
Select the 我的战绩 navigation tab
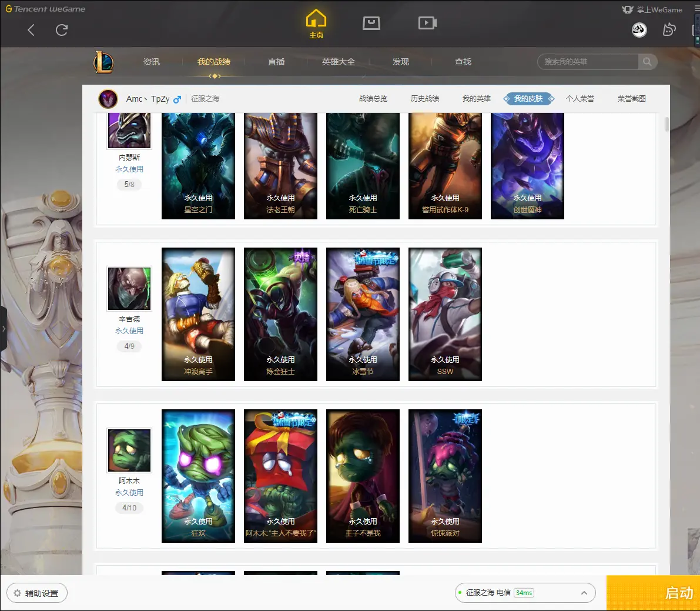(214, 62)
